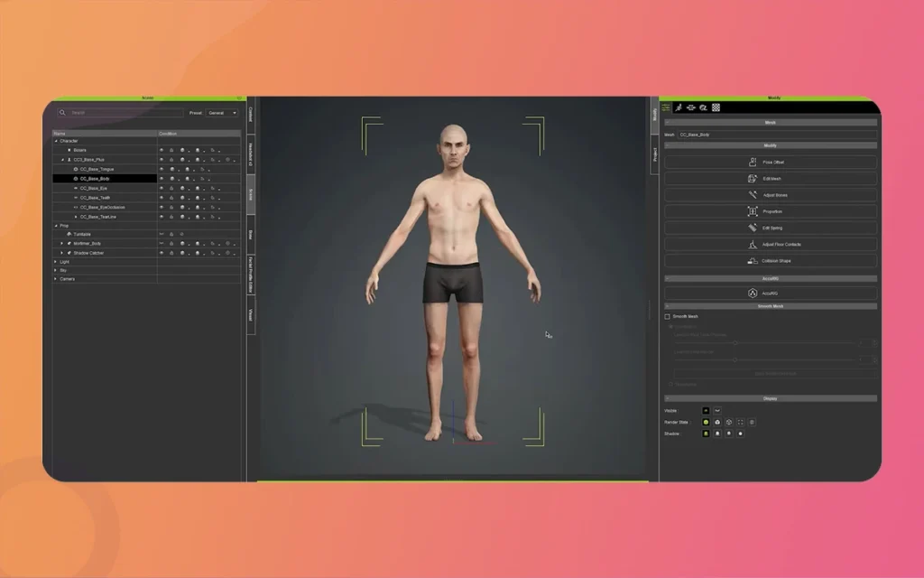924x578 pixels.
Task: Open the Preset General dropdown
Action: click(222, 113)
